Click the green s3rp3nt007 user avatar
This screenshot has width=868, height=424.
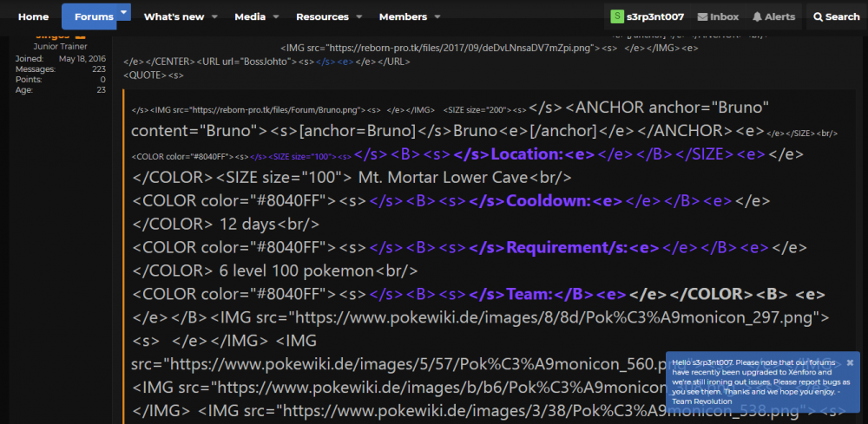click(617, 16)
